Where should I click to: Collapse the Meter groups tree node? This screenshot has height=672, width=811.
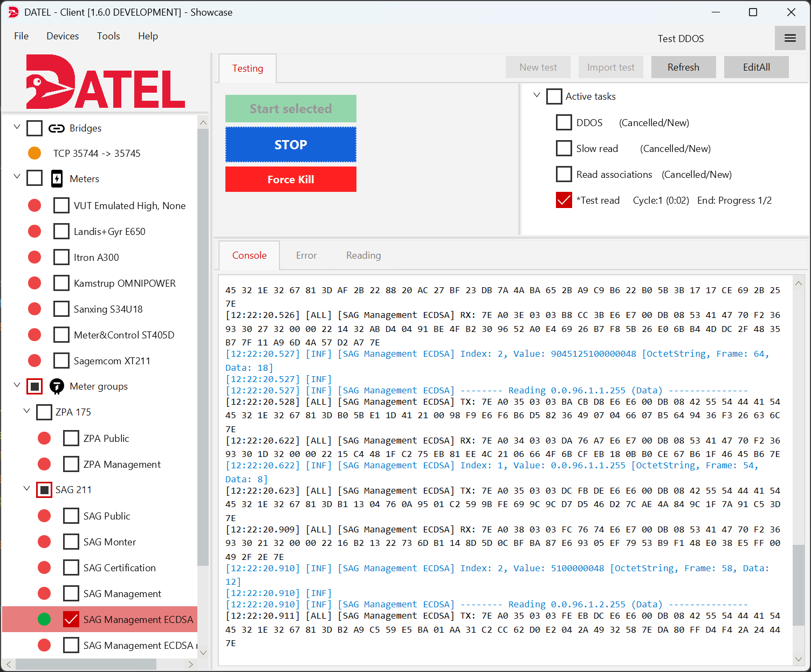tap(17, 385)
